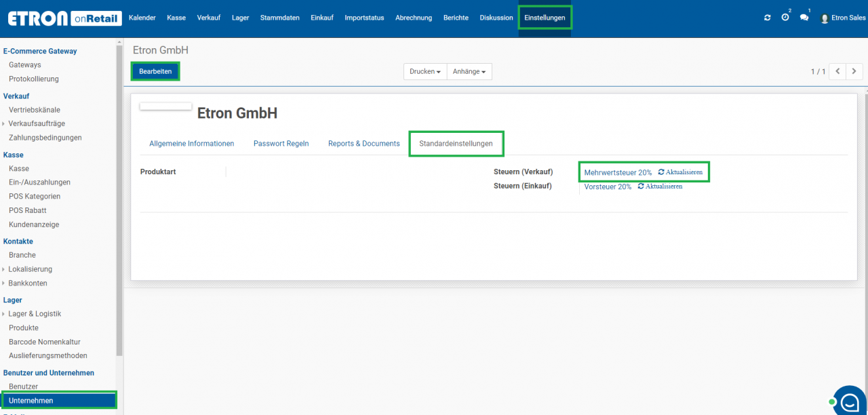Switch to Reports & Documents tab
This screenshot has height=415, width=868.
point(364,144)
